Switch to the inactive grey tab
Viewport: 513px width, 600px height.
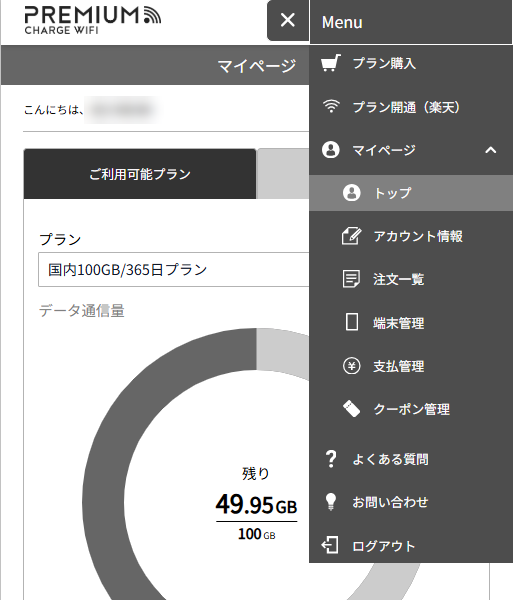click(283, 174)
